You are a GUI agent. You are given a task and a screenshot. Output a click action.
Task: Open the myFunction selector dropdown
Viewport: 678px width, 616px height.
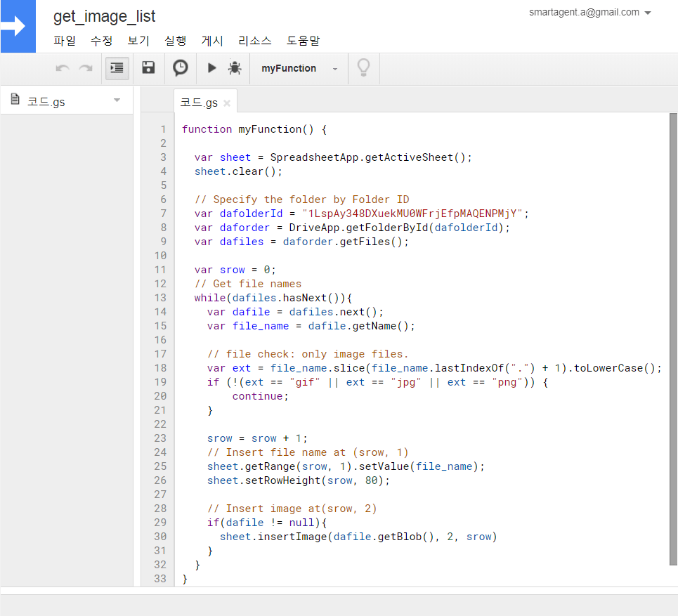299,69
